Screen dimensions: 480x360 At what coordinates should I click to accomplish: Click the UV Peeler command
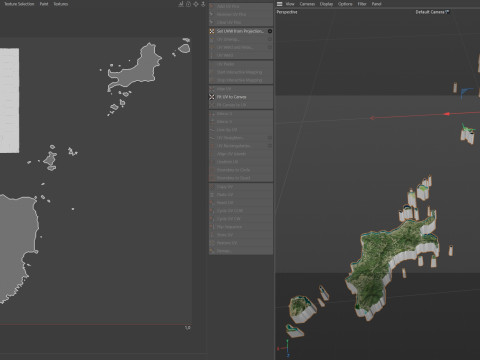pyautogui.click(x=241, y=64)
